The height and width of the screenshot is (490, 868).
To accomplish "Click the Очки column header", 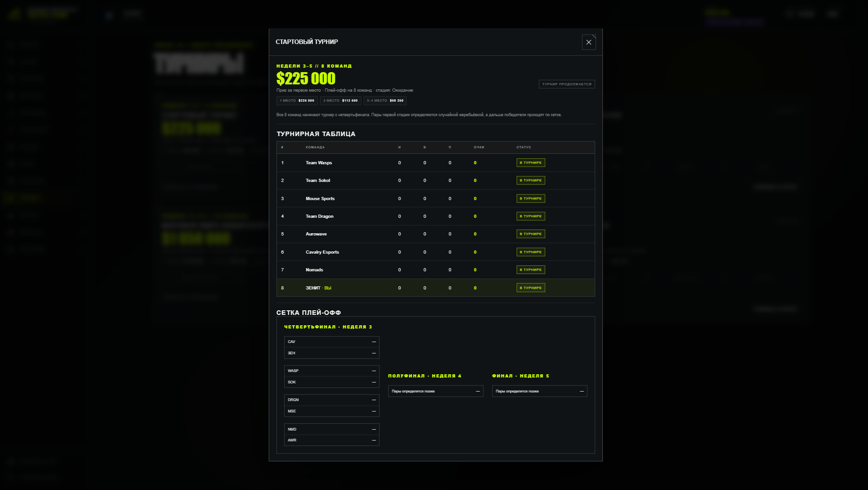I will coord(479,147).
